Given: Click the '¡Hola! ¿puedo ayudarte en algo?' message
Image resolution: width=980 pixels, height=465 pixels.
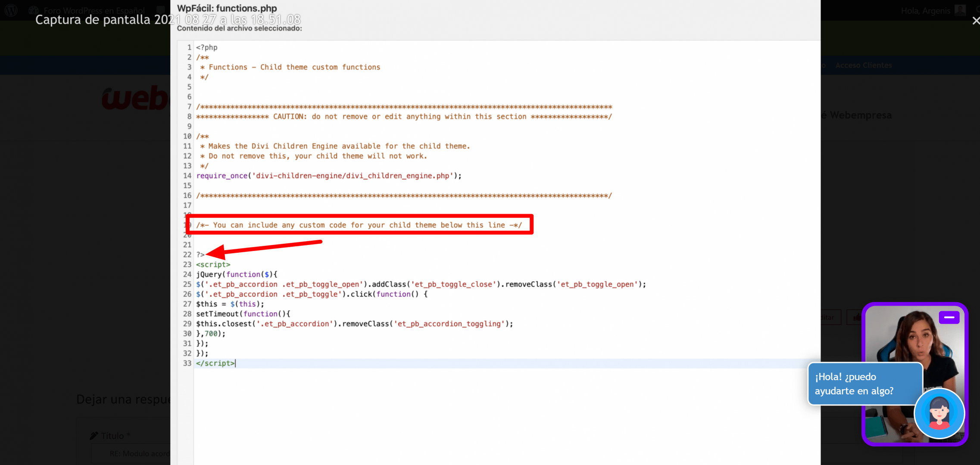Looking at the screenshot, I should [x=865, y=384].
